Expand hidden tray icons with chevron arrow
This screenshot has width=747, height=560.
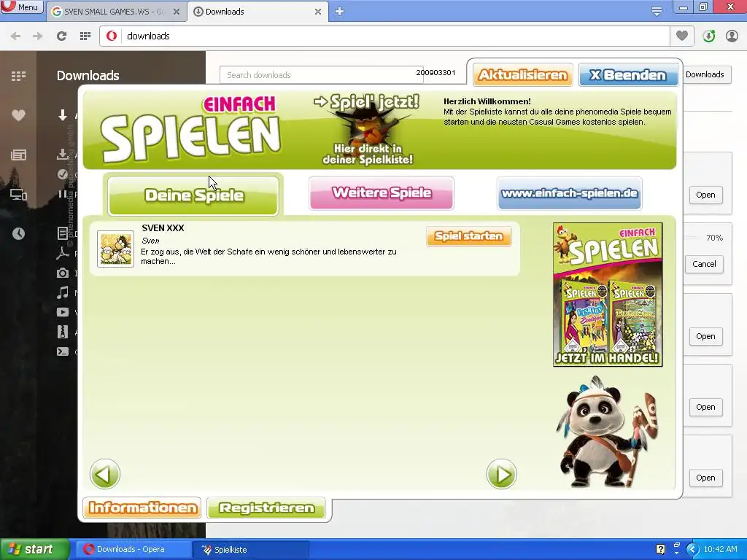(x=692, y=550)
